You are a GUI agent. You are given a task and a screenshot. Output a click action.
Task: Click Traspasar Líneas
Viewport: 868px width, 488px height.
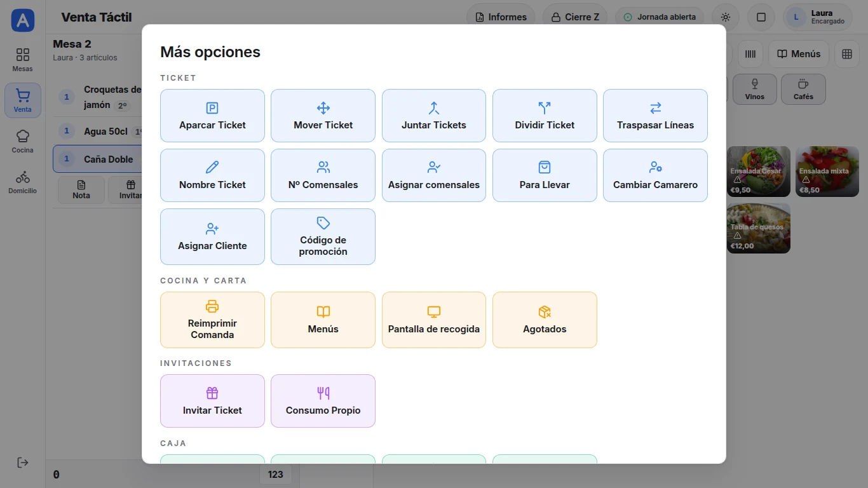(x=655, y=116)
